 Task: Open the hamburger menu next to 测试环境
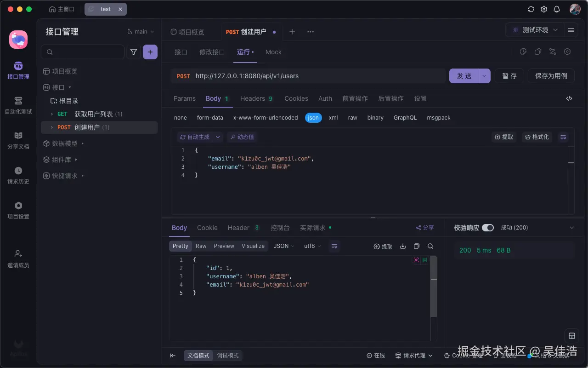(x=571, y=30)
